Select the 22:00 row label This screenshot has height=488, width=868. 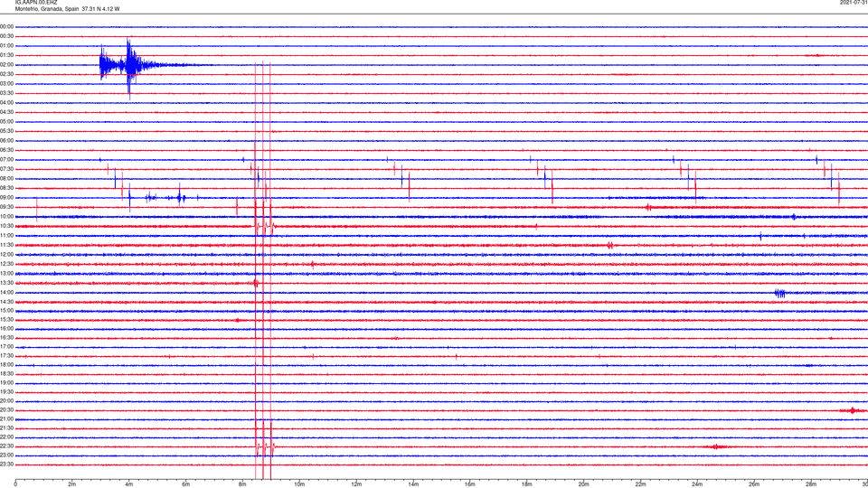coord(6,437)
